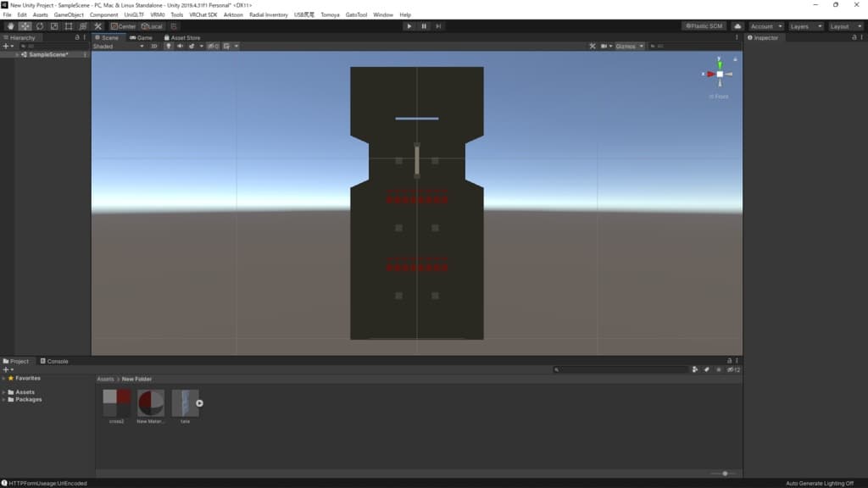Toggle 2D view mode in Scene
Image resolution: width=868 pixels, height=488 pixels.
(x=154, y=47)
